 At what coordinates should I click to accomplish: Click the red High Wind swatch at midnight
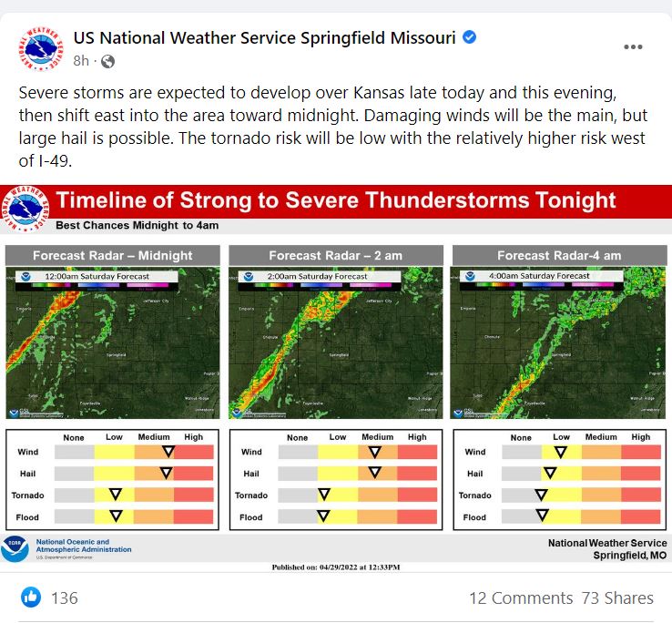click(x=194, y=452)
